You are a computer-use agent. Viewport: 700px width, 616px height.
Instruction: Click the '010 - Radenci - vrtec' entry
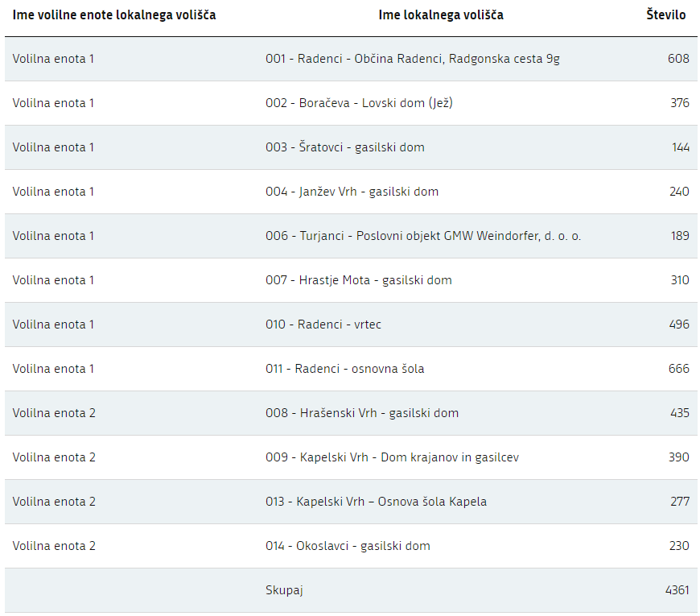click(x=323, y=325)
